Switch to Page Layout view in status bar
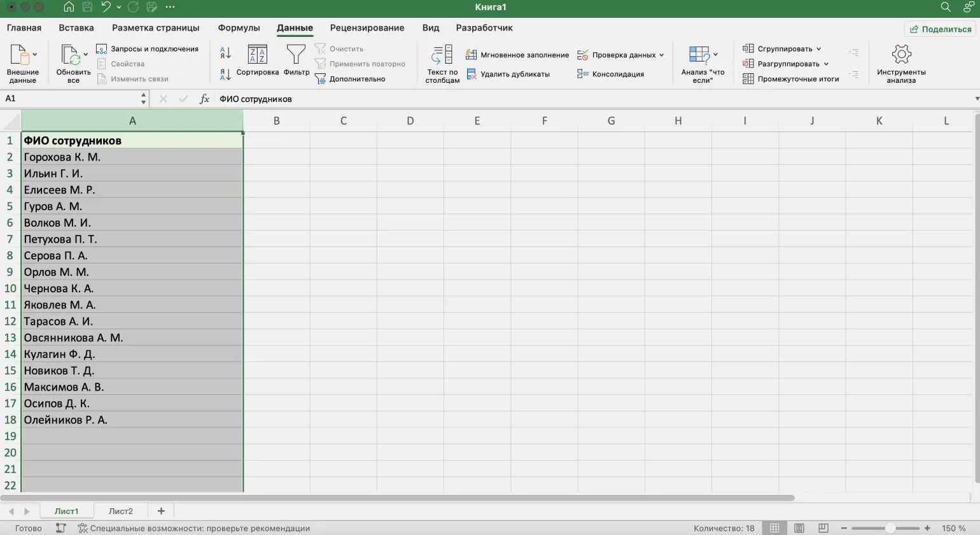This screenshot has width=980, height=535. (x=799, y=528)
